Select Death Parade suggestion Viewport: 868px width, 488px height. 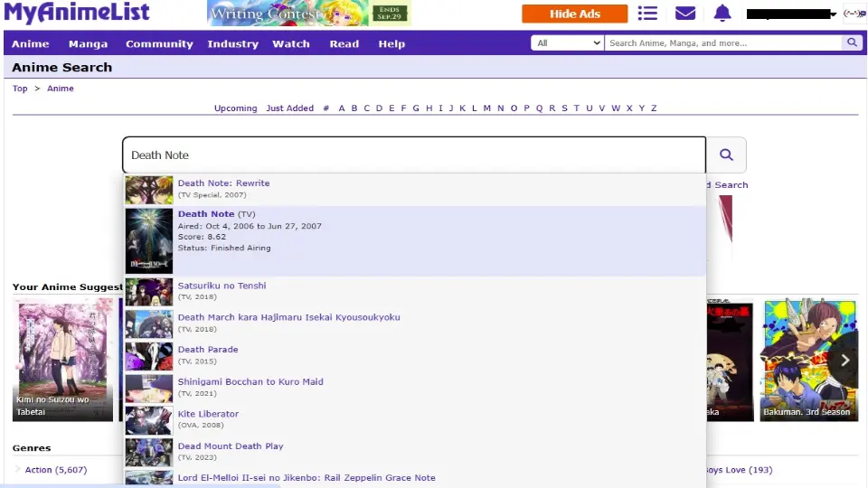coord(208,350)
